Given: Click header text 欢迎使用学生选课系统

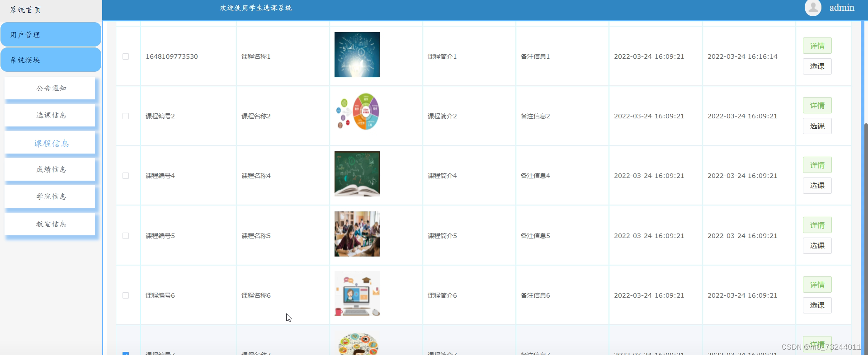Looking at the screenshot, I should pyautogui.click(x=256, y=8).
